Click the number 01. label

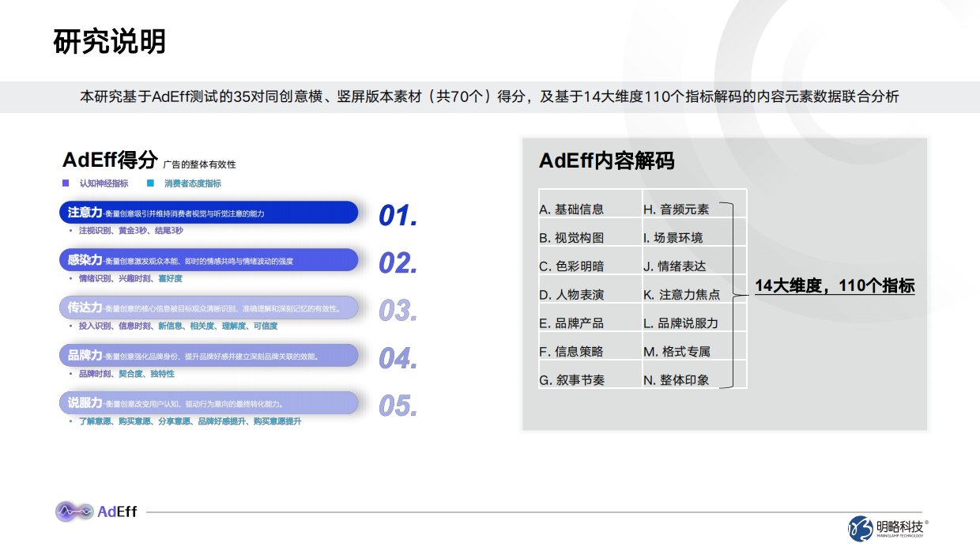point(398,216)
